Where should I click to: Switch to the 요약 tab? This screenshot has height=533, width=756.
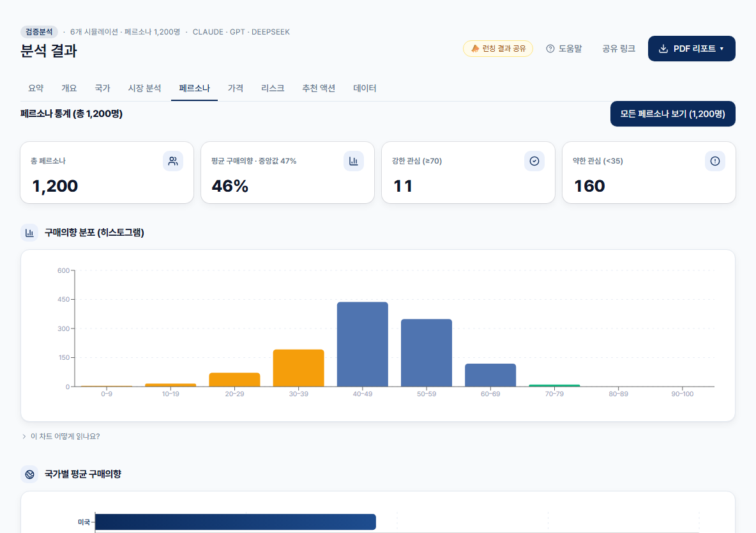(36, 88)
